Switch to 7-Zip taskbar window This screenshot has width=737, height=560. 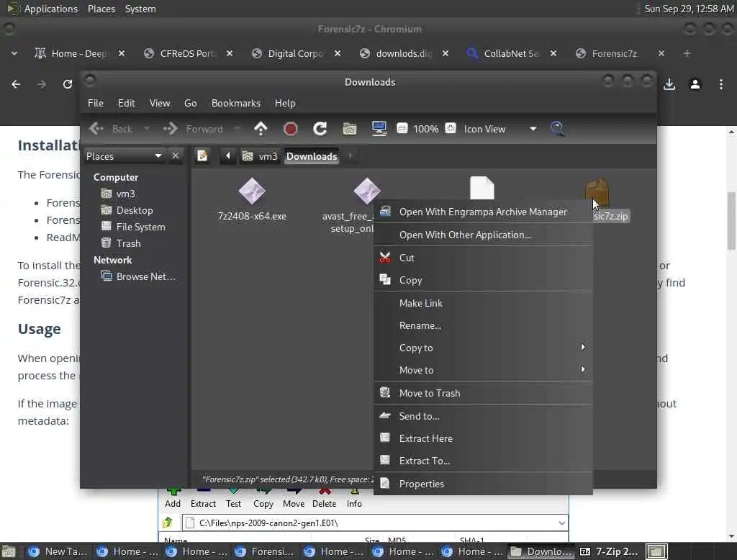609,551
